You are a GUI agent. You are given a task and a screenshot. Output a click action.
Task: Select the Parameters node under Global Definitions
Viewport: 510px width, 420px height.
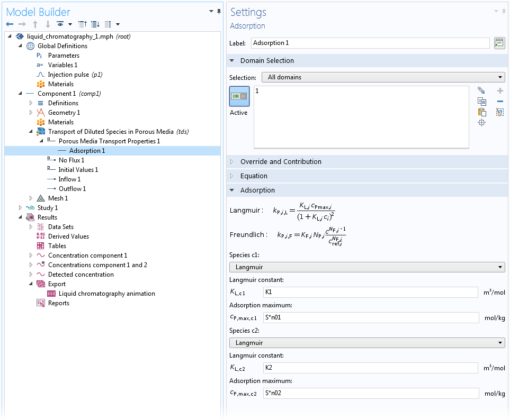point(64,56)
